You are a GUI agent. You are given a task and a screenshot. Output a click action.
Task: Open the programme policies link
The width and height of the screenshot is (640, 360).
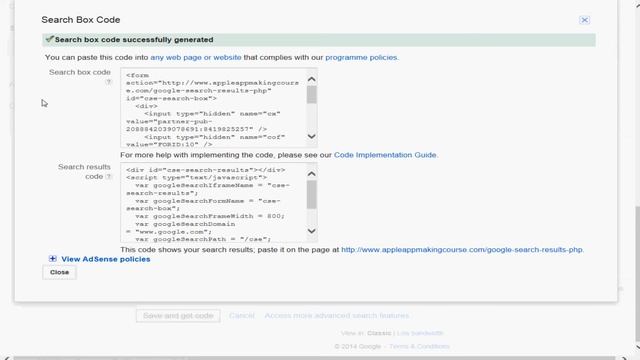tap(362, 58)
